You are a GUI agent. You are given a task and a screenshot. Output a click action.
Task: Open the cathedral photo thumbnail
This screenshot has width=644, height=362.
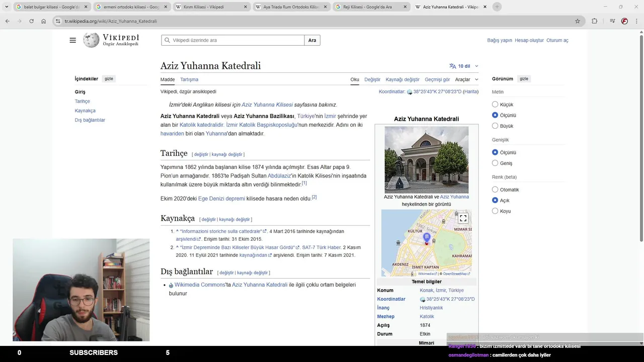coord(427,160)
